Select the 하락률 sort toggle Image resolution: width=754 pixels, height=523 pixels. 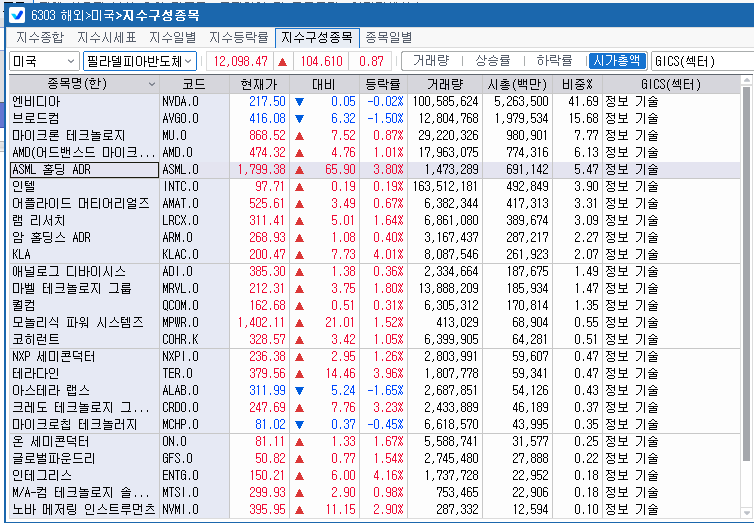coord(554,61)
